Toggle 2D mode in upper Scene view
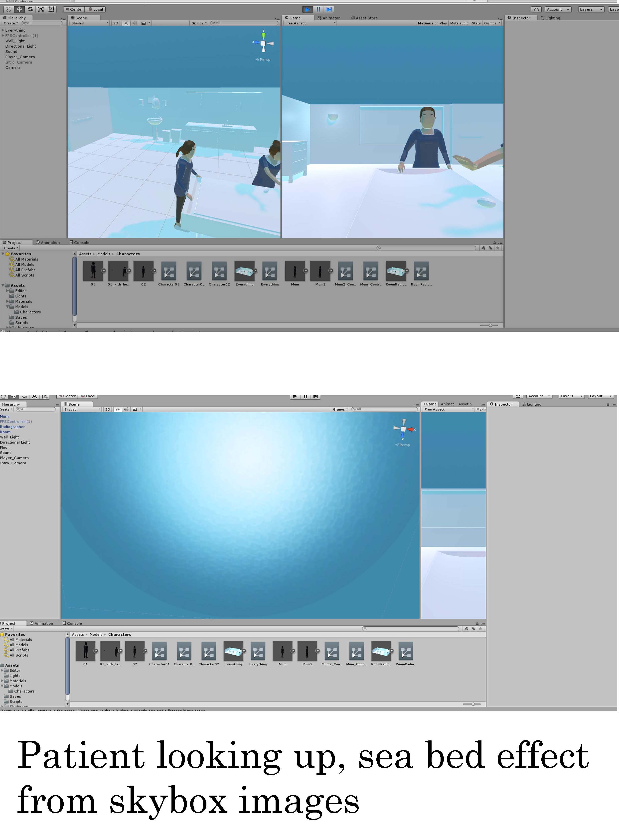Viewport: 619px width, 840px height. tap(116, 23)
